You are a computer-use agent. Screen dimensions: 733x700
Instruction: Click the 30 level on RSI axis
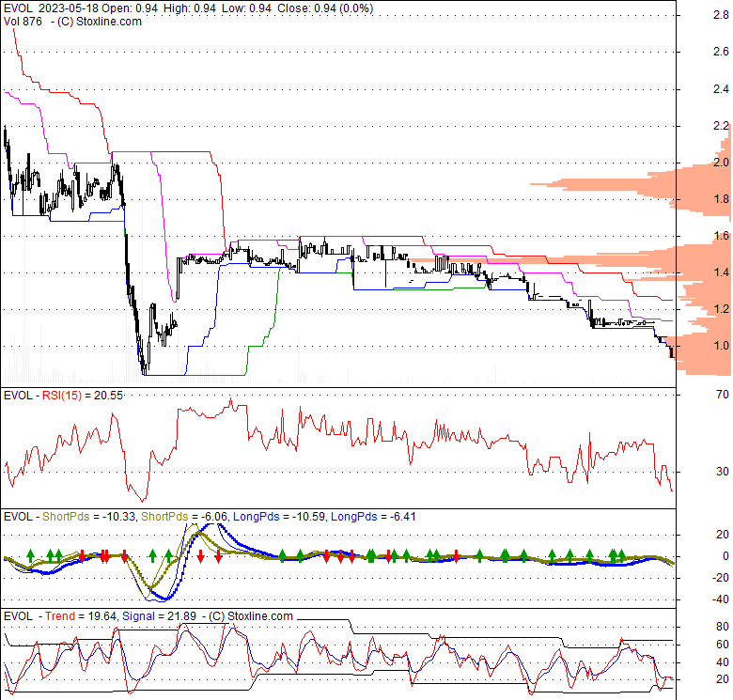[723, 472]
